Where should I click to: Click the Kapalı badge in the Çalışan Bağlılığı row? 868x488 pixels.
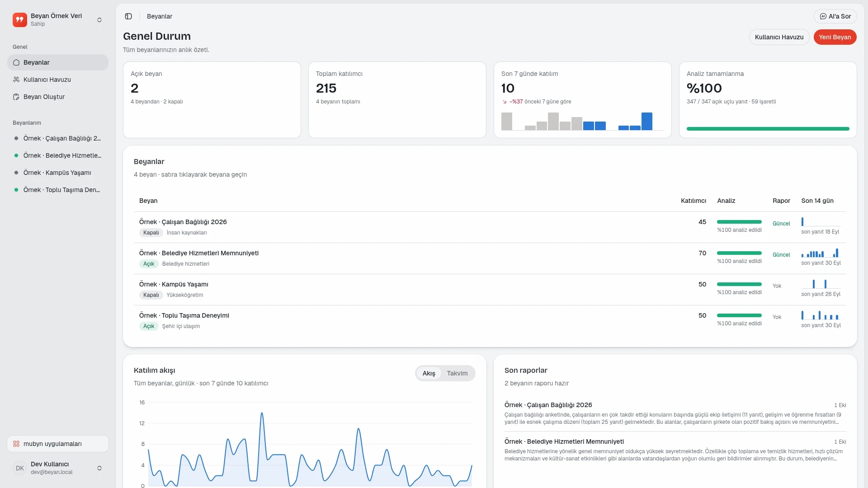151,233
